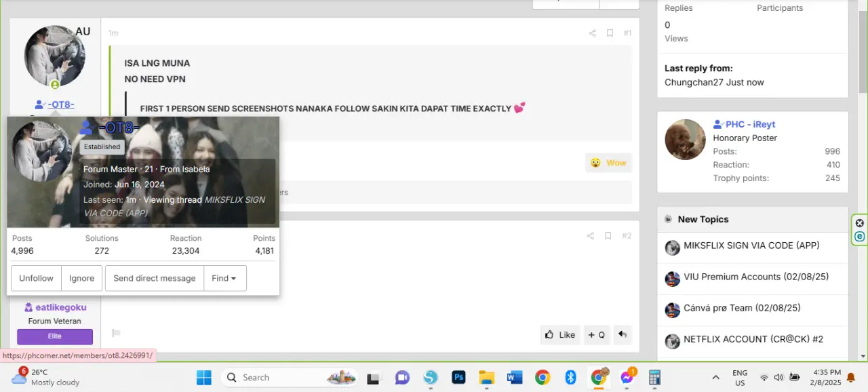Click the taskbar Search box
868x392 pixels.
tap(290, 377)
